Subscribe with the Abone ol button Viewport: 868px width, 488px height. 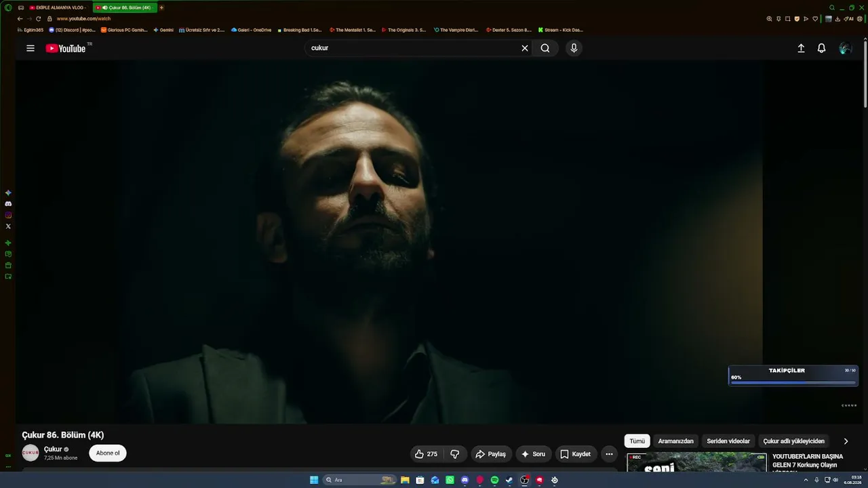coord(108,453)
